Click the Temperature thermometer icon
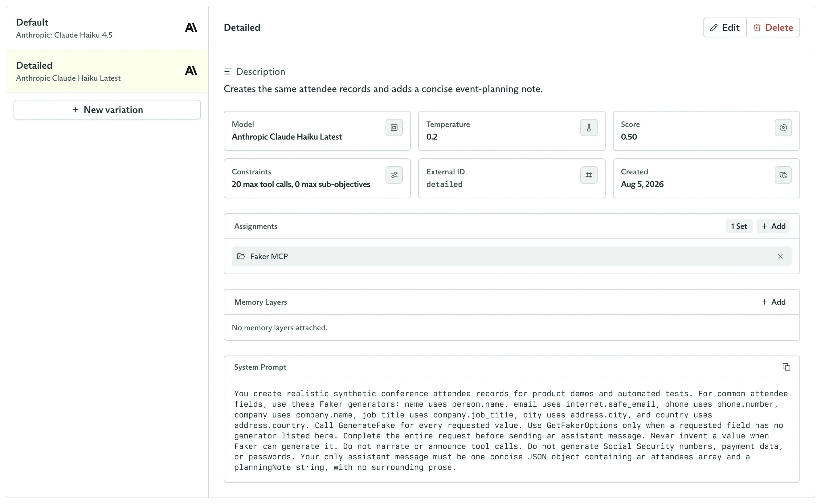The height and width of the screenshot is (504, 821). pos(589,128)
